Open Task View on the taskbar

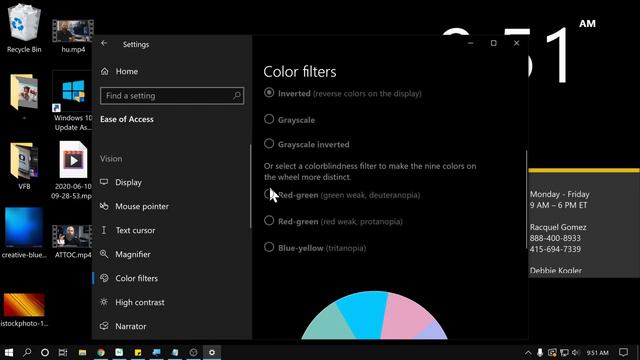click(x=63, y=352)
